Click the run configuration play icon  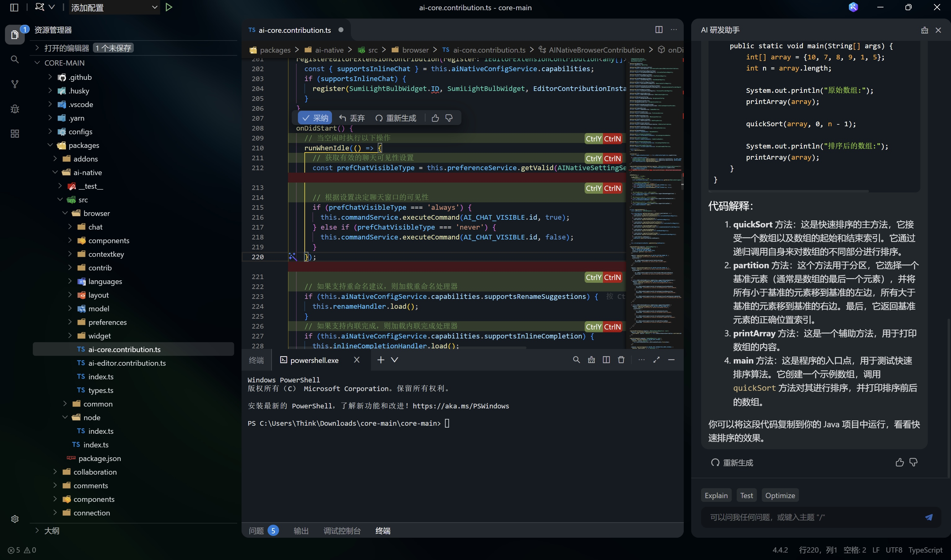169,7
